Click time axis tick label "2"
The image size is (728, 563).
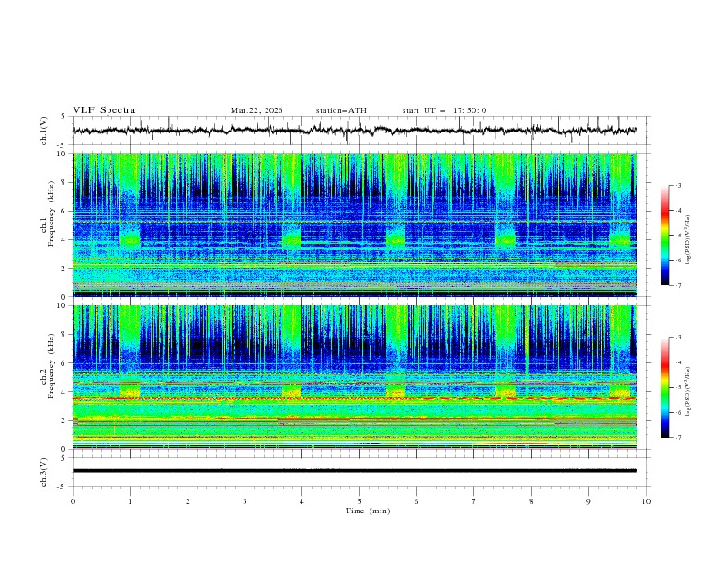(188, 501)
